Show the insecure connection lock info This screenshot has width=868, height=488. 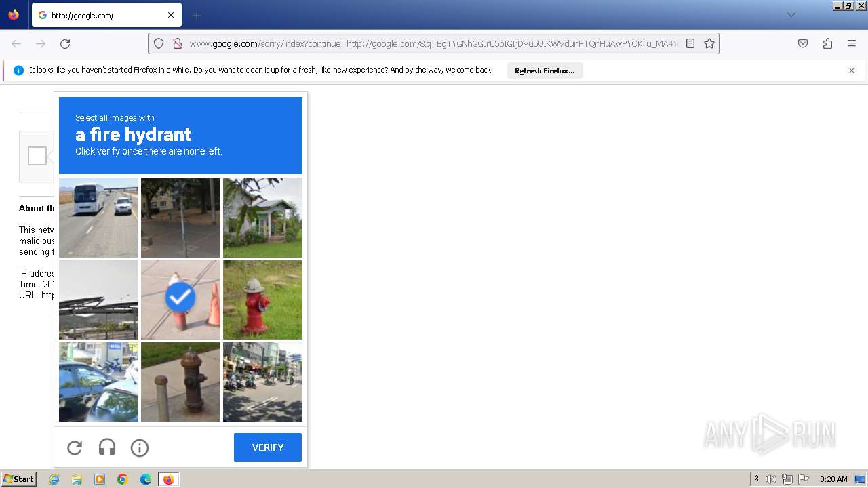click(177, 43)
